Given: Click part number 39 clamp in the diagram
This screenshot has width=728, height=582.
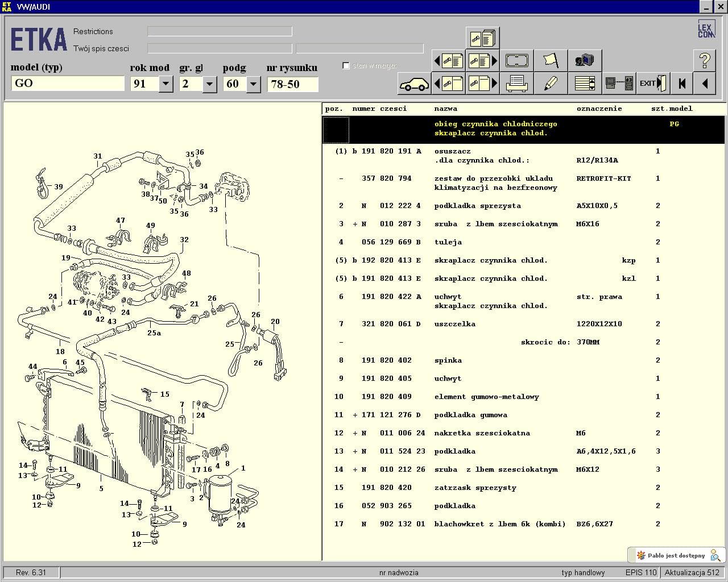Looking at the screenshot, I should point(58,186).
